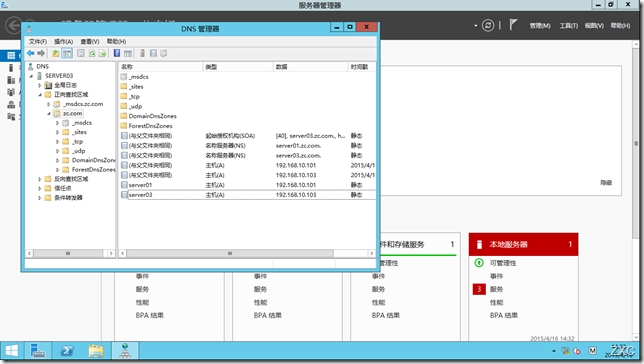Screen dimensions: 644x364
Task: Expand the _msdcs.zc.com zone
Action: tap(48, 104)
